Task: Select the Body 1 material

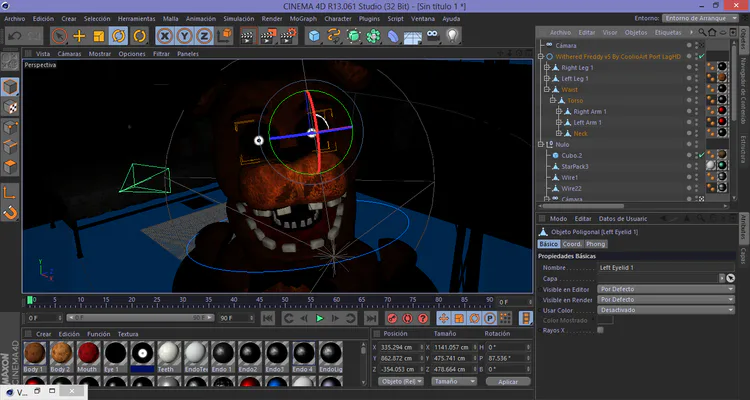Action: pyautogui.click(x=34, y=356)
